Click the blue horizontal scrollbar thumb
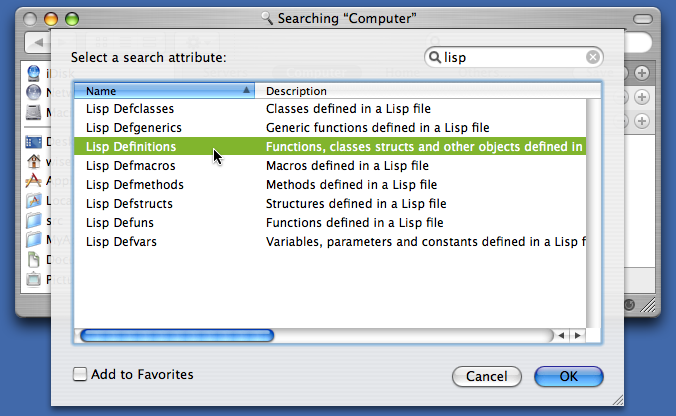676x416 pixels. coord(177,335)
